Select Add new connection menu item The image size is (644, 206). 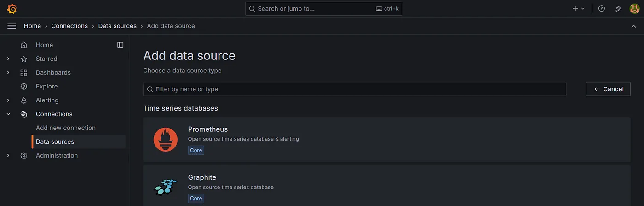point(66,128)
